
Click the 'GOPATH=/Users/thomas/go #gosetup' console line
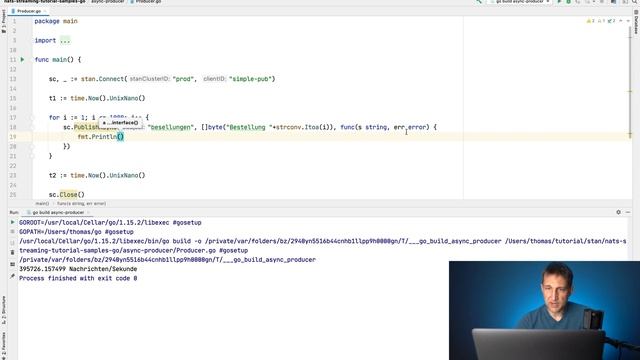[x=76, y=232]
